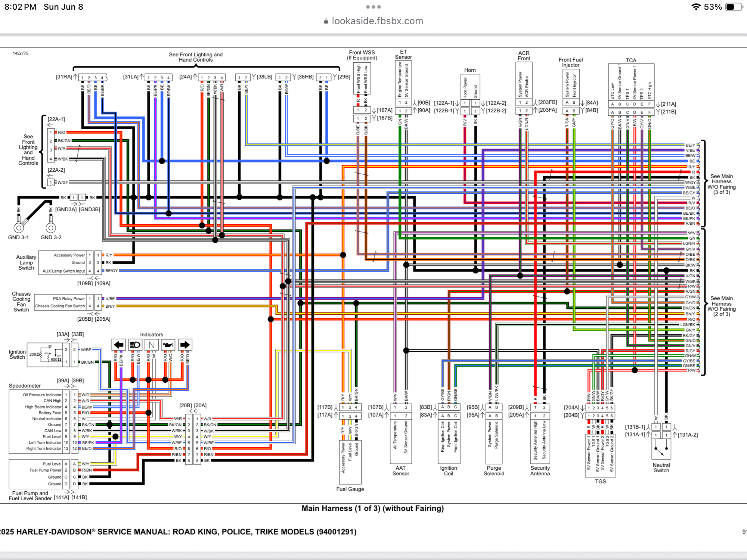Tap the three-dot multitasking button
Image resolution: width=747 pixels, height=560 pixels.
point(373,7)
